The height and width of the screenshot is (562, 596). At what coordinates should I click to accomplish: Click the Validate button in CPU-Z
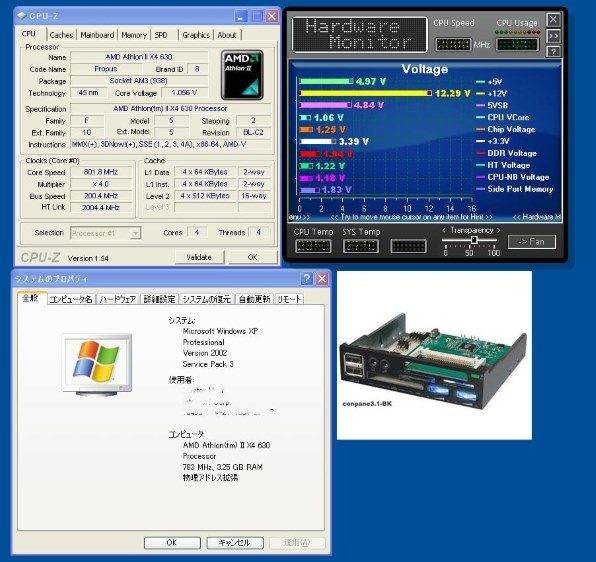pyautogui.click(x=199, y=257)
